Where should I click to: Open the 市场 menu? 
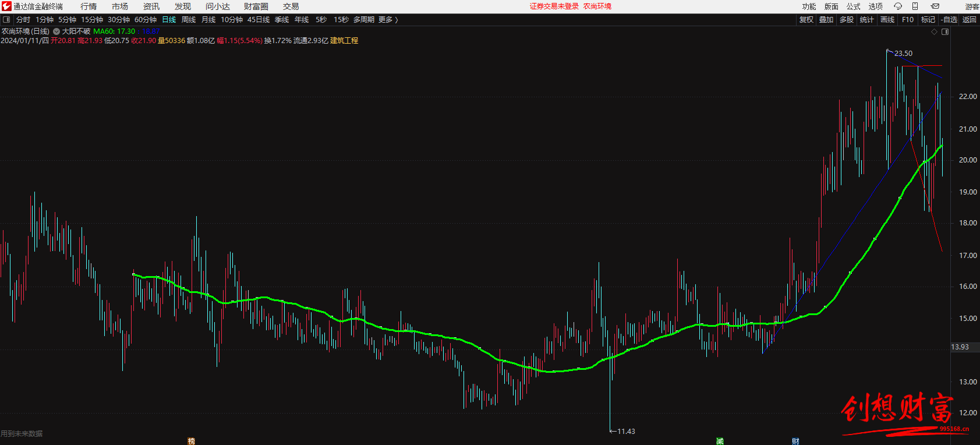[x=120, y=6]
